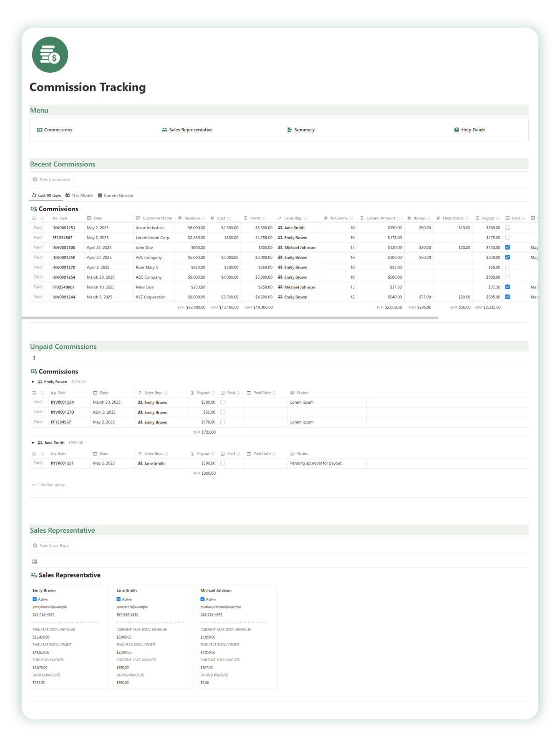
Task: Open the Emily Brown gallery card
Action: [69, 636]
